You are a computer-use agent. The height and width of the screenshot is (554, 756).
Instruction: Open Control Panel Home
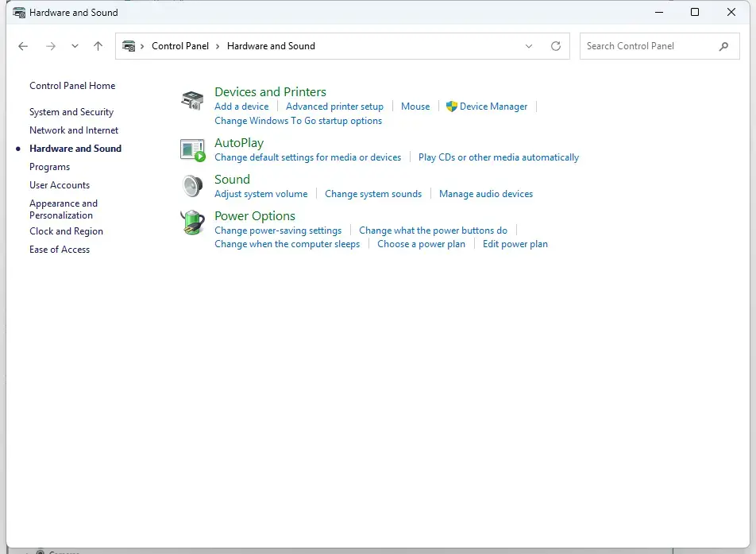tap(72, 85)
